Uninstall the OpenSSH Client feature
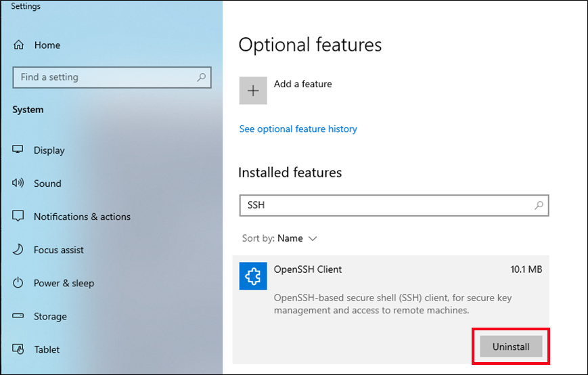The image size is (588, 375). click(511, 347)
